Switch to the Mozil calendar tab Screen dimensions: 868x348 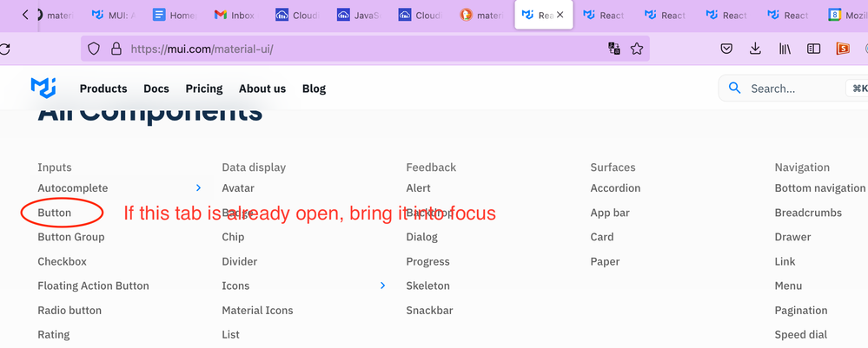point(849,15)
